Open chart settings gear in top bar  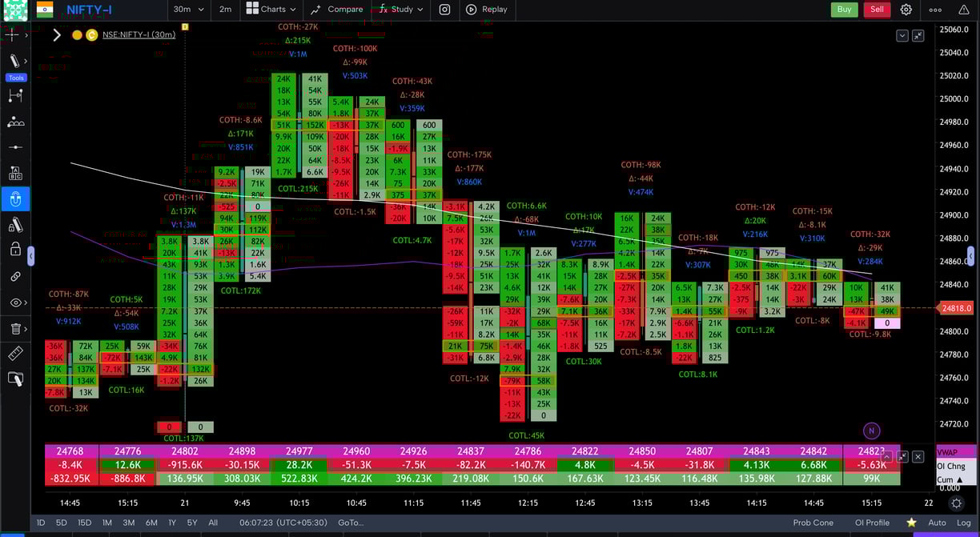906,10
